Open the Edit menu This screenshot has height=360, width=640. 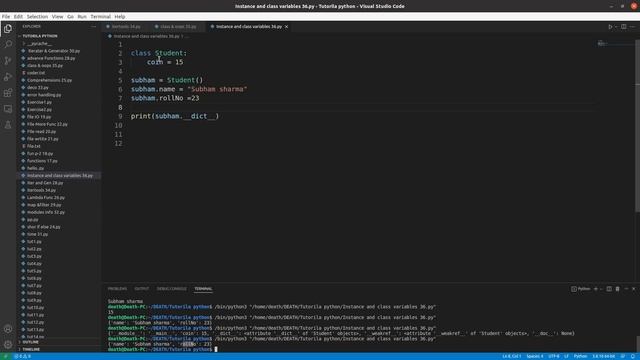[x=18, y=17]
